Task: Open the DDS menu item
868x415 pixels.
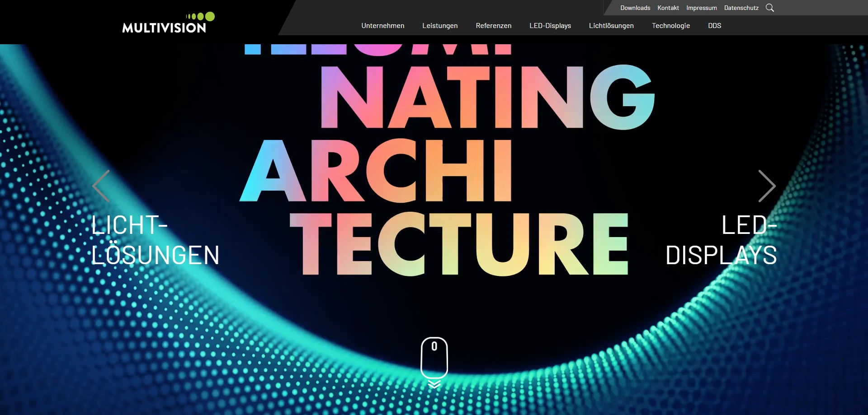Action: pyautogui.click(x=715, y=26)
